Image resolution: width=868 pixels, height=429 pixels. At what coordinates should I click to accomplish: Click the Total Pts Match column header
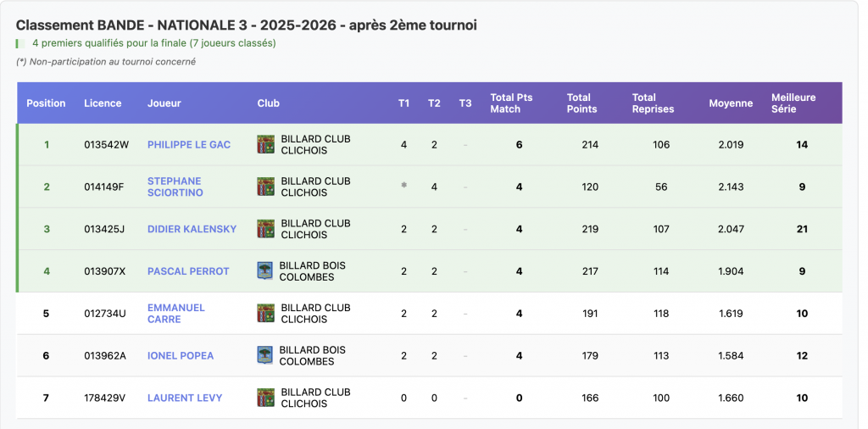(x=511, y=103)
